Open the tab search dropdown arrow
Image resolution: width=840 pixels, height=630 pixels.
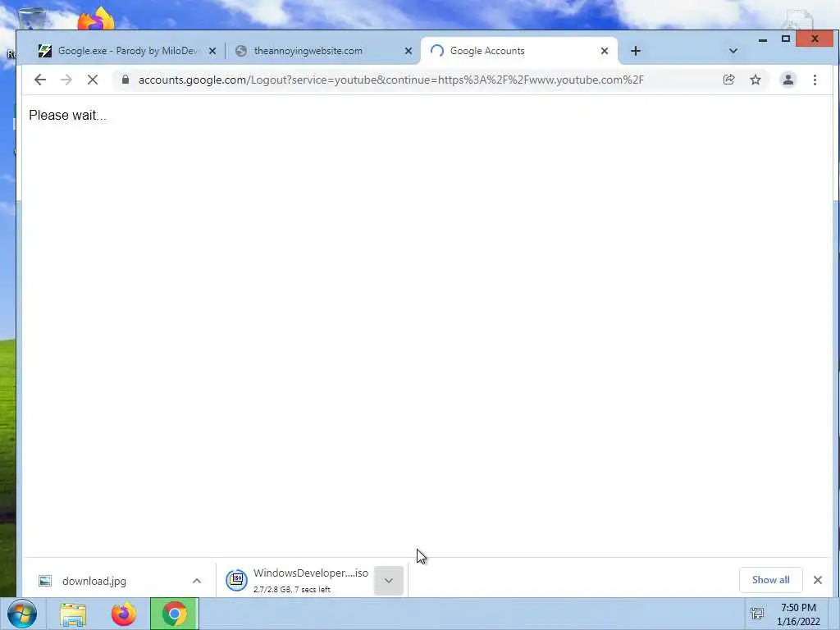click(733, 51)
